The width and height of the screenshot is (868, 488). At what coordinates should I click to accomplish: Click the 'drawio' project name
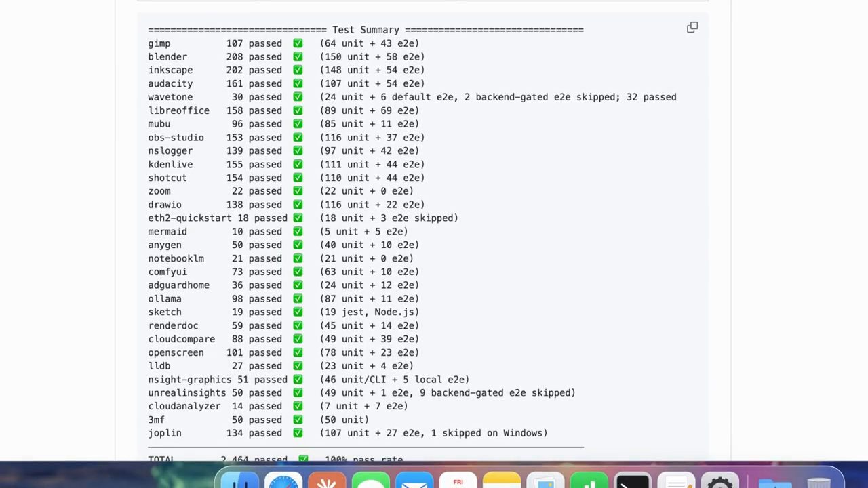pos(165,205)
